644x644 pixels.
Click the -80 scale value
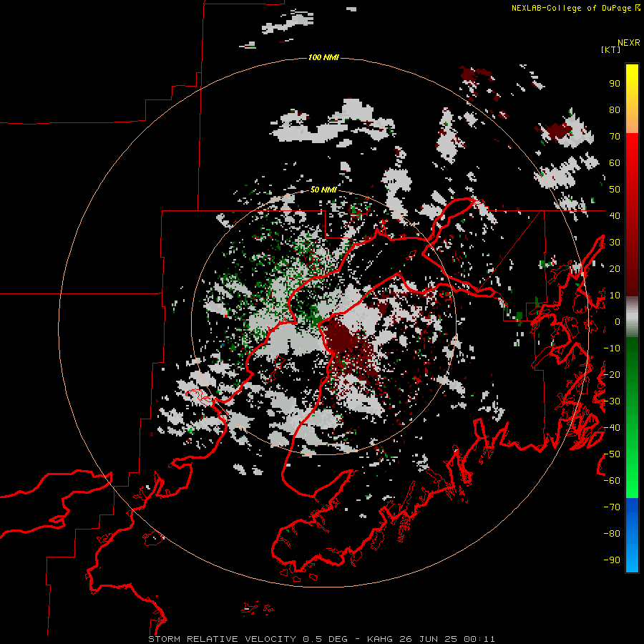612,534
